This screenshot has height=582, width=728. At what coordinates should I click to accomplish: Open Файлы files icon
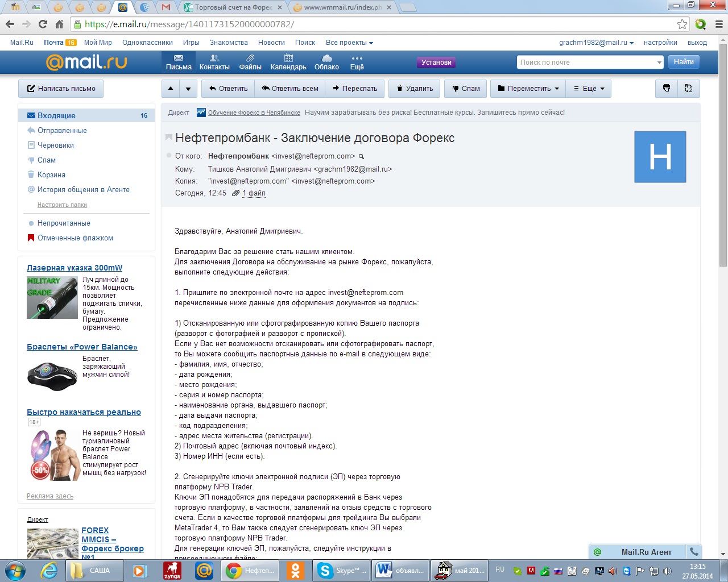tap(250, 63)
